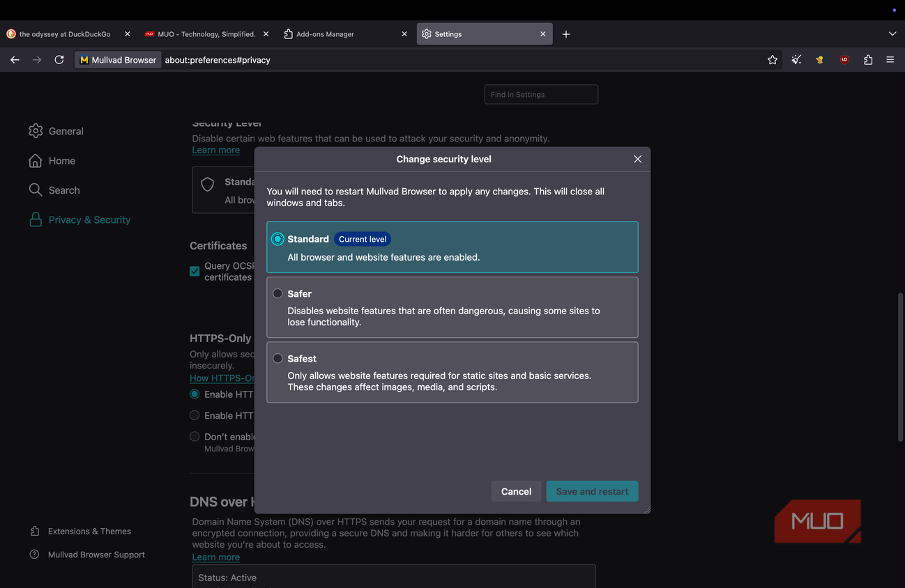
Task: Open the Extensions puzzle-piece menu
Action: pyautogui.click(x=868, y=60)
